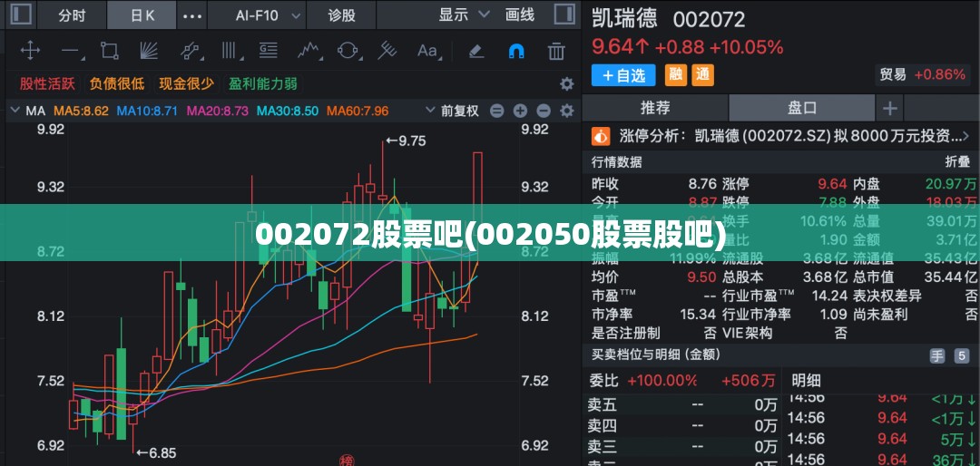This screenshot has width=980, height=466.
Task: Click the MA20:8.73 indicator label
Action: click(218, 112)
